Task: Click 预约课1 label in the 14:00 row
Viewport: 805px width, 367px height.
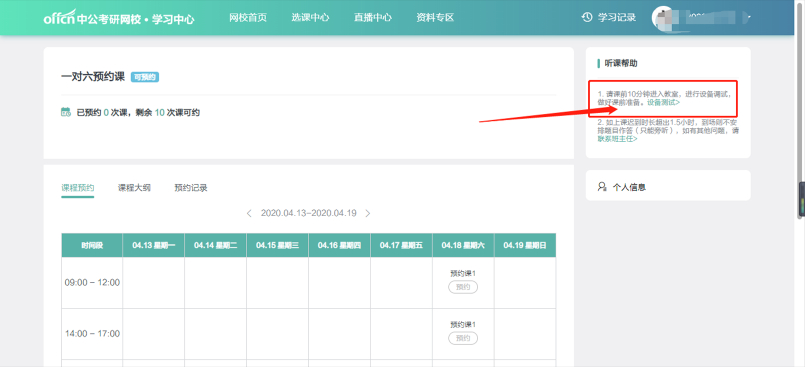Action: click(463, 324)
